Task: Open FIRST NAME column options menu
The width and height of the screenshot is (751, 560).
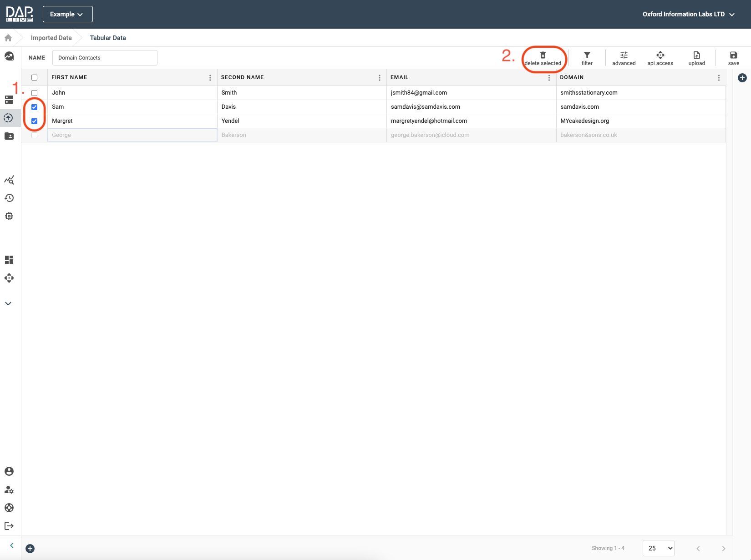Action: coord(210,78)
